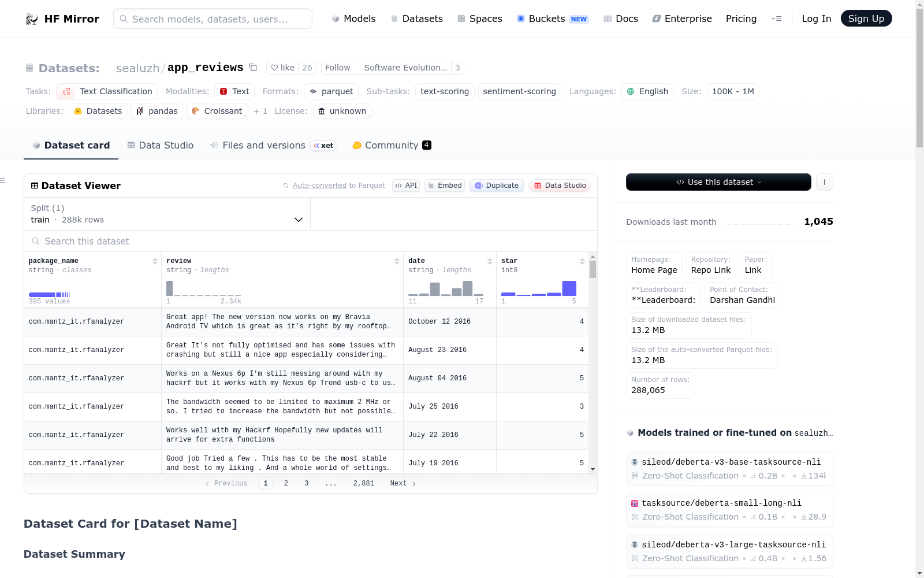The image size is (924, 578).
Task: Open the three-dot menu beside Use this dataset
Action: 825,182
